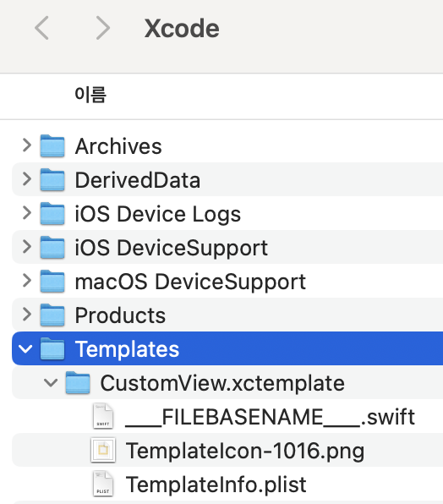
Task: Click the TemplateInfo.plist file icon
Action: tap(103, 484)
